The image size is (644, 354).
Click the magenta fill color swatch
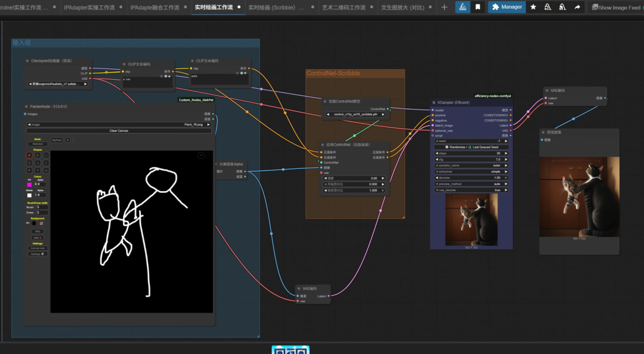click(29, 185)
